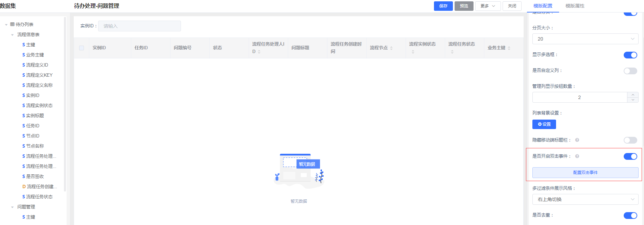
Task: Enable the 是否自定义列 switch
Action: 630,71
